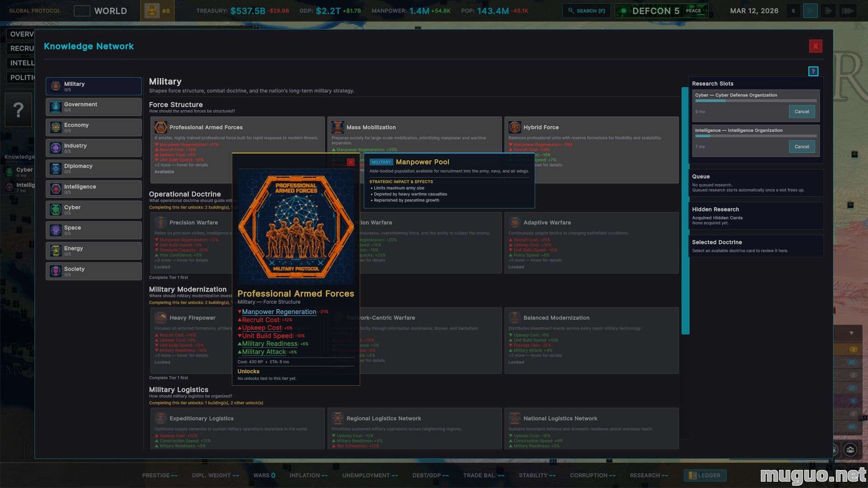The height and width of the screenshot is (488, 868).
Task: Select the Hybrid Force doctrine card
Action: (x=591, y=150)
